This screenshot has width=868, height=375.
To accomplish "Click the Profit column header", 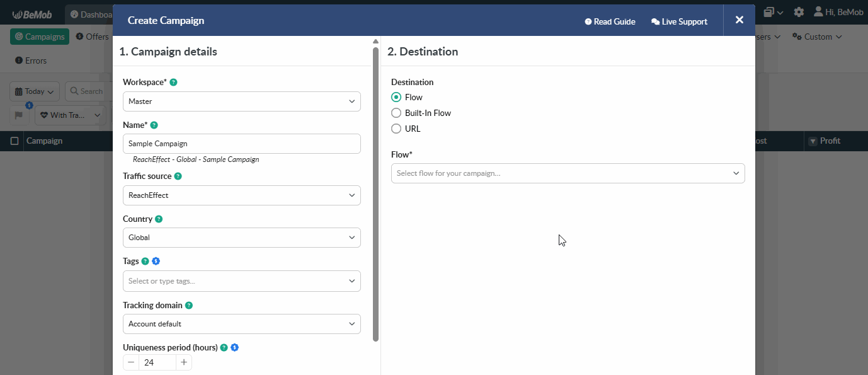I will tap(830, 141).
